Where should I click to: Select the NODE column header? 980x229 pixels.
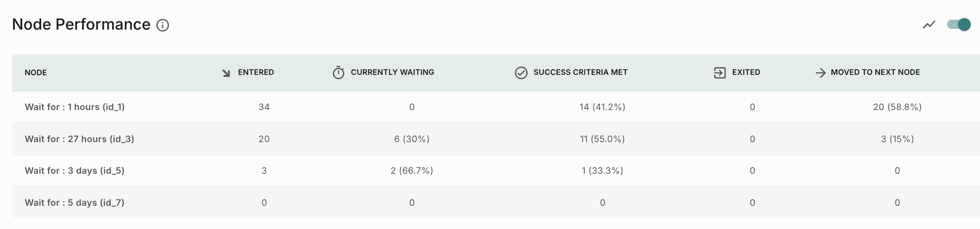pos(36,72)
